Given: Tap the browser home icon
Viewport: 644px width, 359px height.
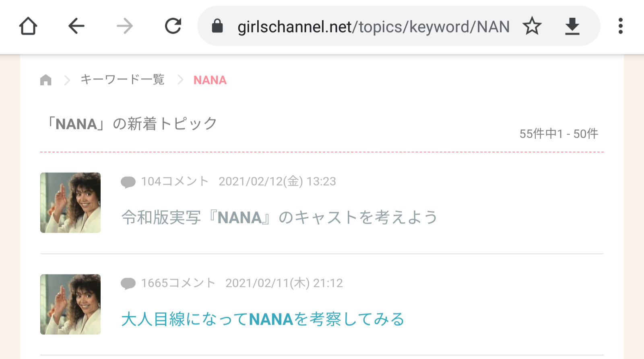Looking at the screenshot, I should pos(28,27).
